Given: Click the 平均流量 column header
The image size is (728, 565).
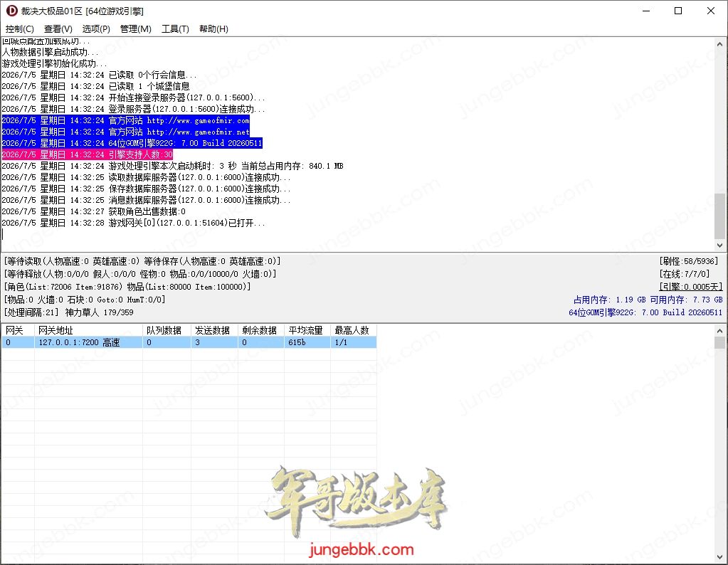Looking at the screenshot, I should 307,330.
